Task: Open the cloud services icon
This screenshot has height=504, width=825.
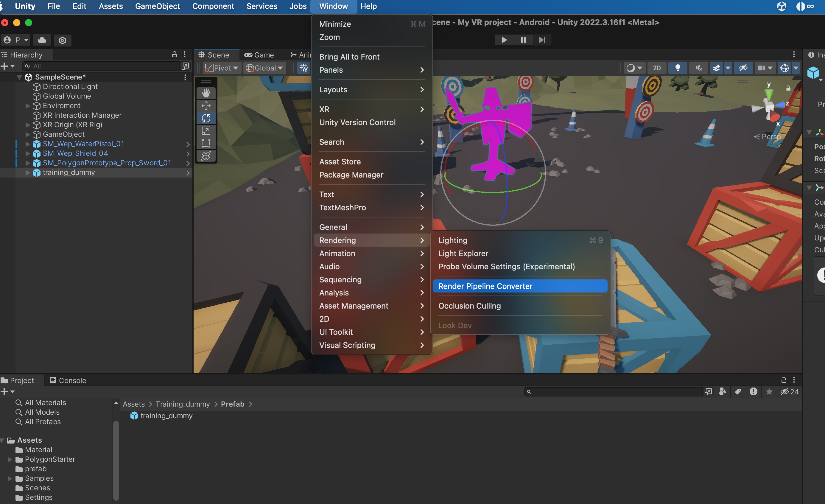Action: pos(42,40)
